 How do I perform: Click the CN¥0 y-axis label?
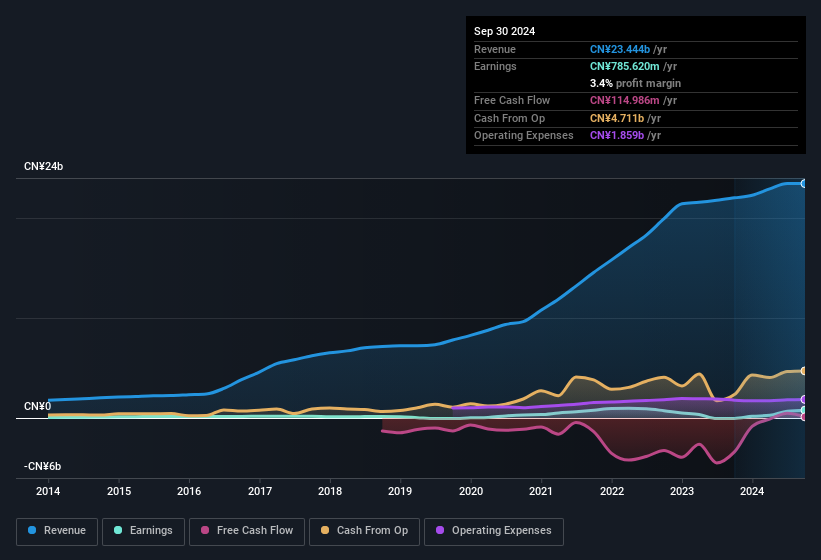tap(37, 406)
